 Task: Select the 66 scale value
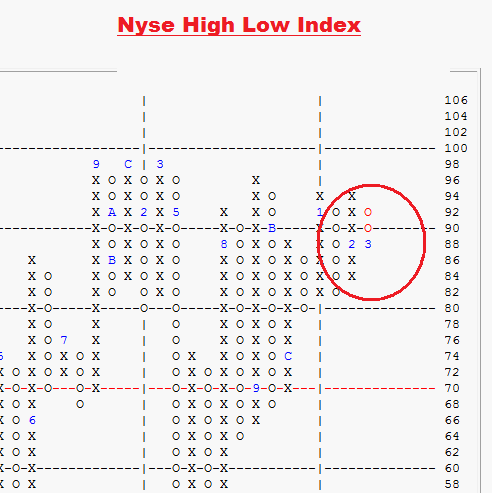pos(452,420)
